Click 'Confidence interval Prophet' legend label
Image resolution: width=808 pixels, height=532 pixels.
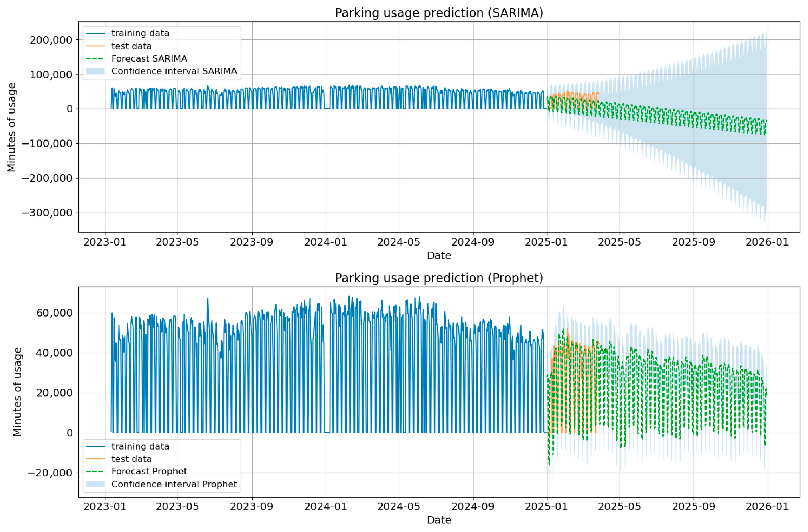174,484
